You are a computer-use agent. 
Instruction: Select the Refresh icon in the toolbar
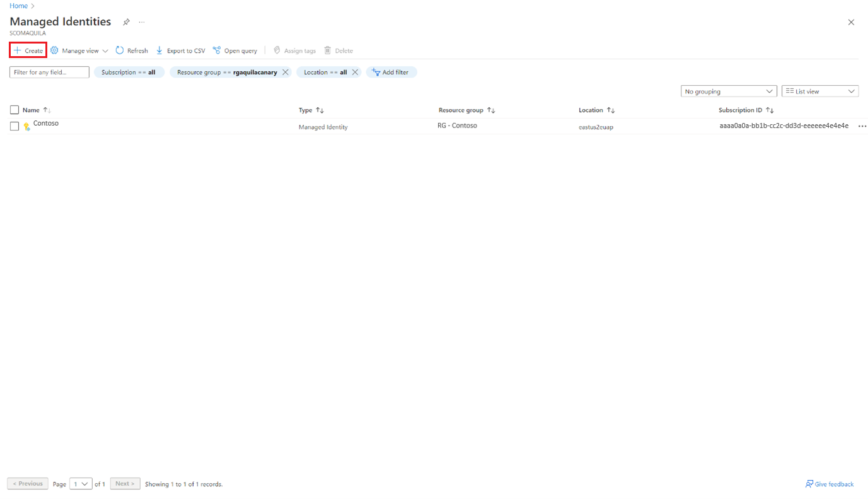click(x=119, y=50)
